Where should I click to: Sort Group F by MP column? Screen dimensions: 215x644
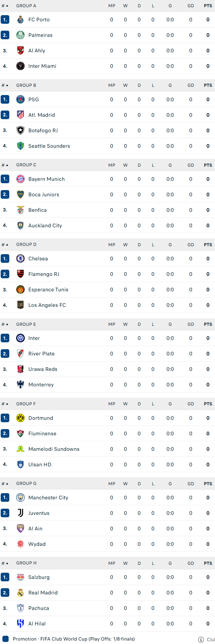click(x=112, y=404)
